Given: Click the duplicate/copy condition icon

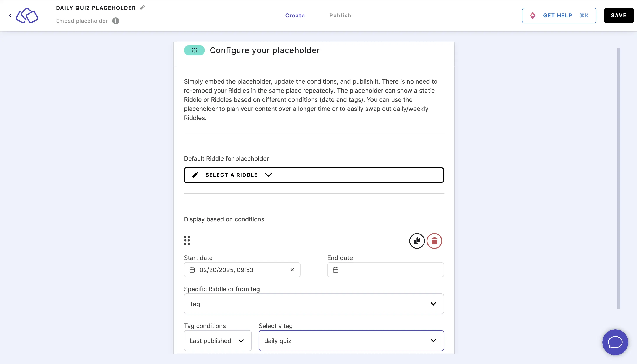Looking at the screenshot, I should 416,241.
